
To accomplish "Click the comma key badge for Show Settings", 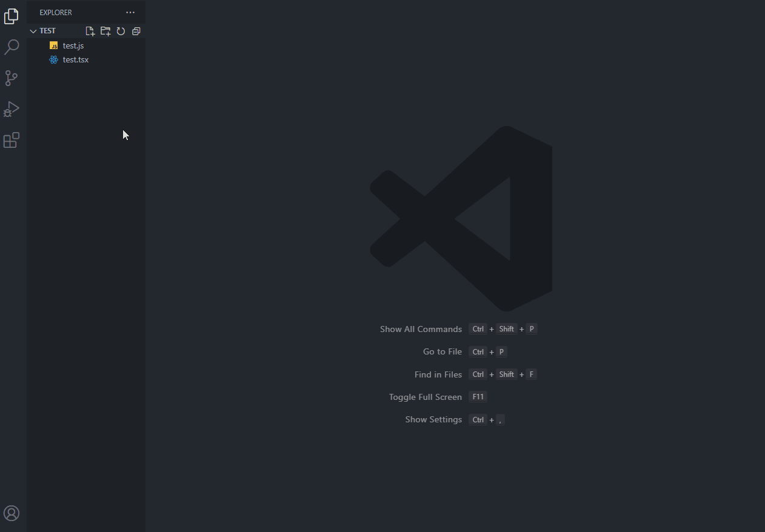I will coord(501,420).
